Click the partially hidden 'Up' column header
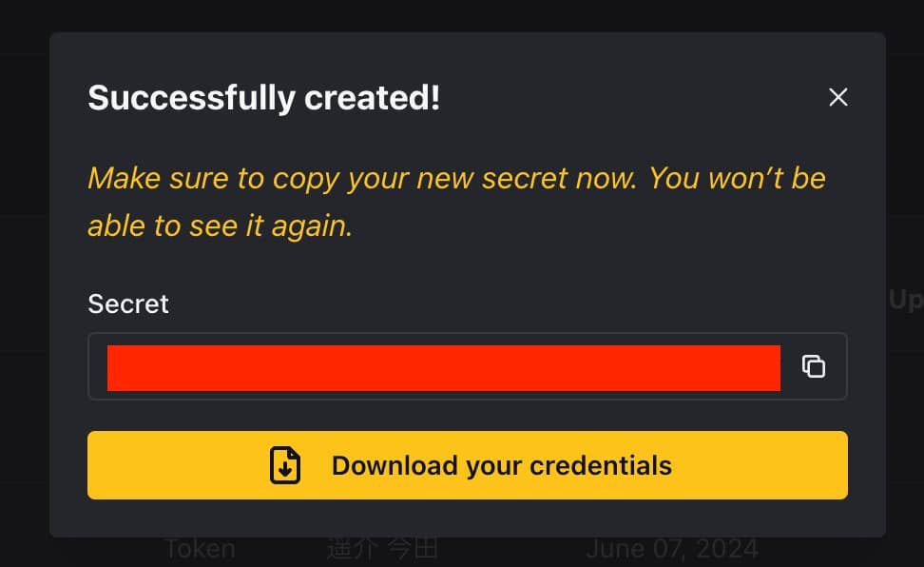924x567 pixels. 906,300
